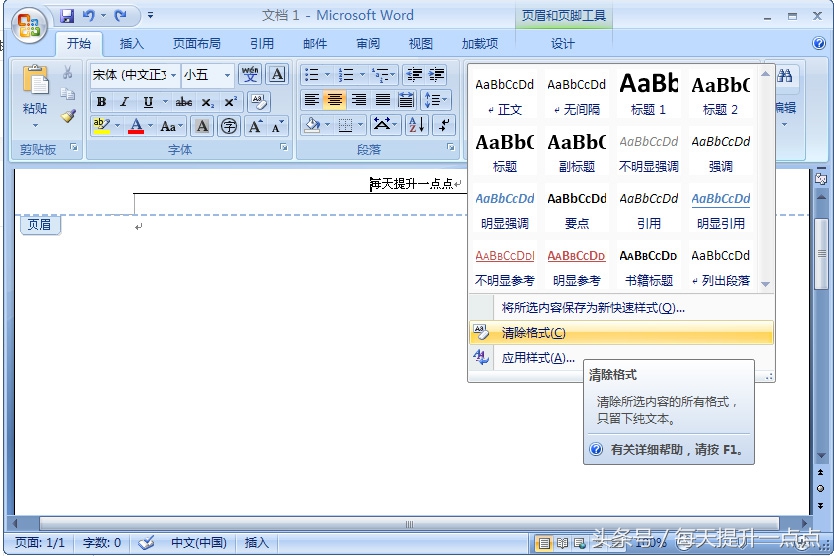Open shading color dropdown arrow
Viewport: 834px width, 556px height.
pyautogui.click(x=328, y=126)
